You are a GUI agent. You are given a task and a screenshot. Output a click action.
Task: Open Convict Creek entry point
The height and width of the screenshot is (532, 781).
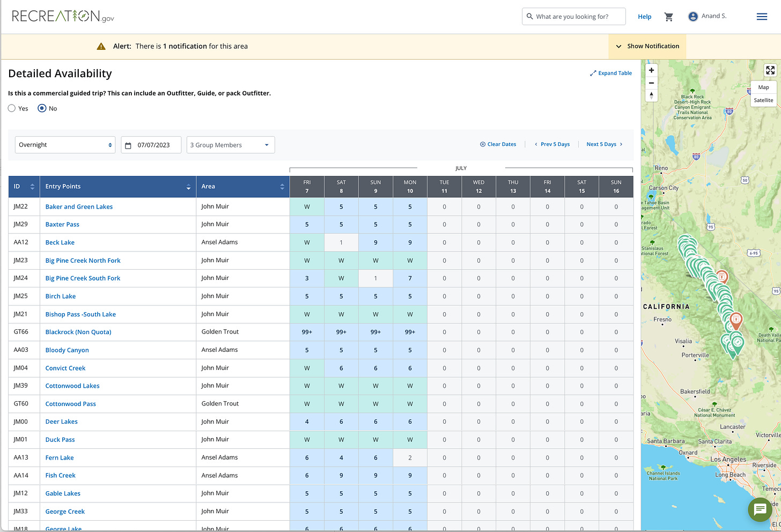(x=65, y=368)
